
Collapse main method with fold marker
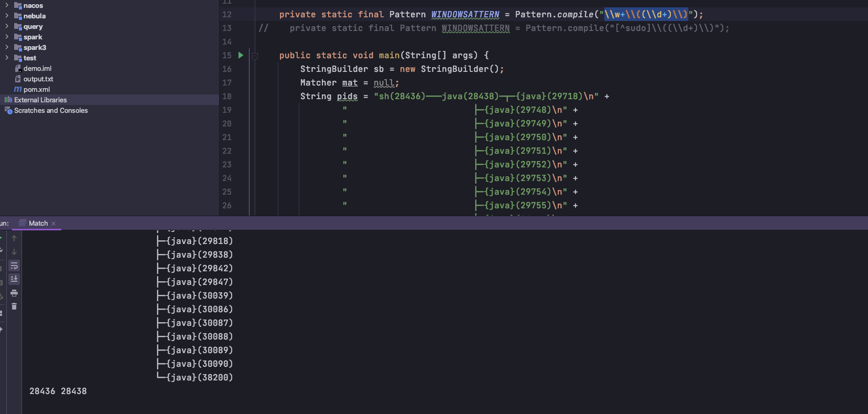255,56
